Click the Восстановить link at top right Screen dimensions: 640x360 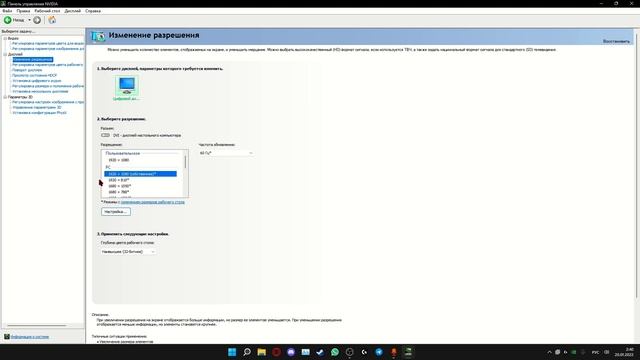point(616,42)
